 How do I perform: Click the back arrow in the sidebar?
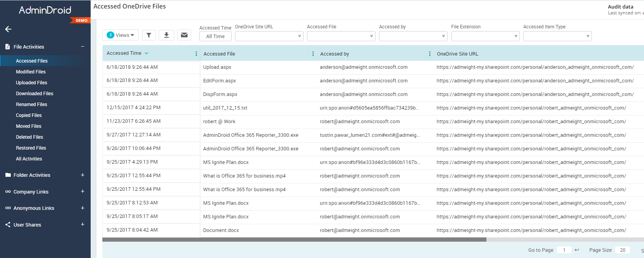(x=8, y=29)
